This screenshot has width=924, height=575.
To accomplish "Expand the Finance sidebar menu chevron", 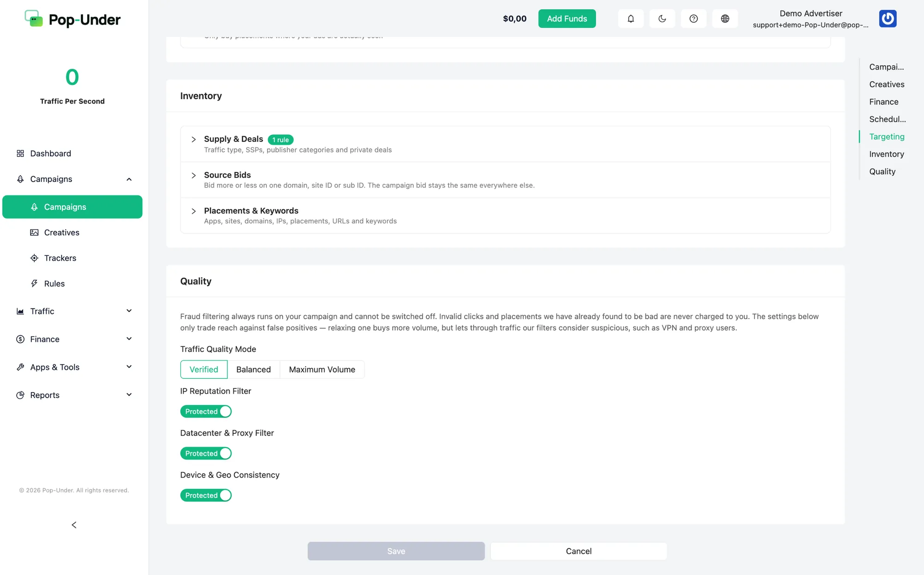I will pyautogui.click(x=129, y=339).
